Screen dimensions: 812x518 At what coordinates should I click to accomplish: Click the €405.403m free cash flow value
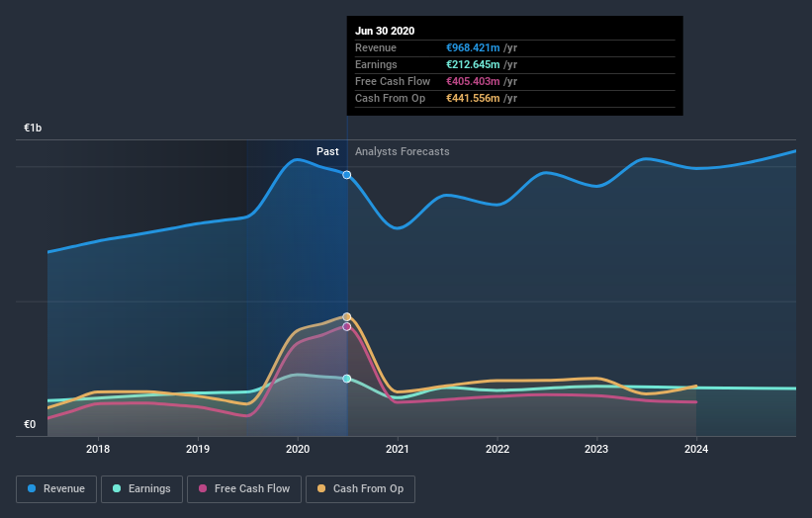[474, 81]
